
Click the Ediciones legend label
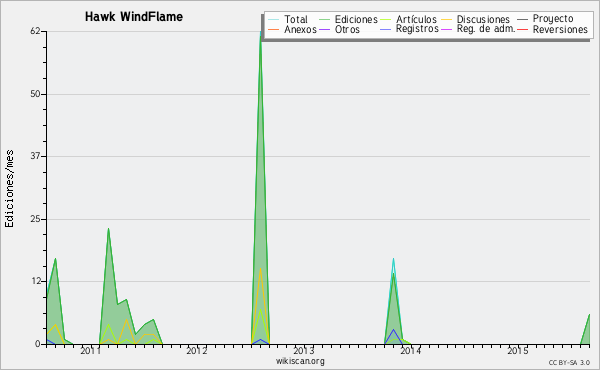pos(356,19)
